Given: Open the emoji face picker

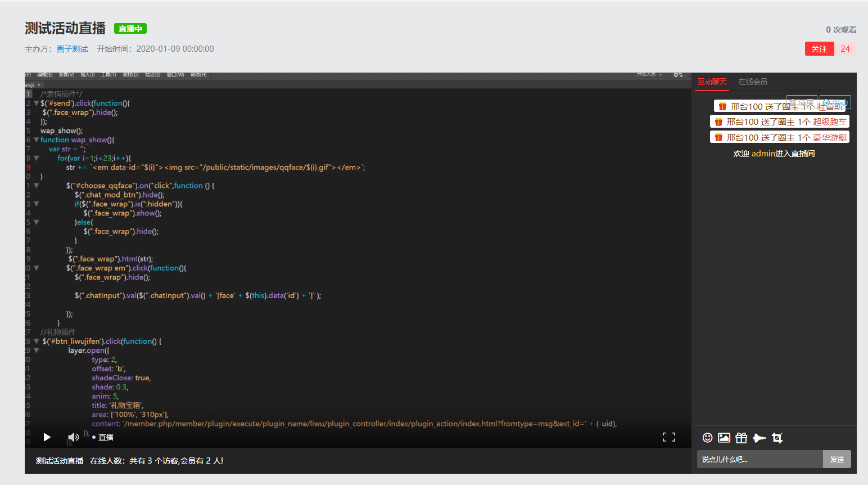Looking at the screenshot, I should [707, 438].
